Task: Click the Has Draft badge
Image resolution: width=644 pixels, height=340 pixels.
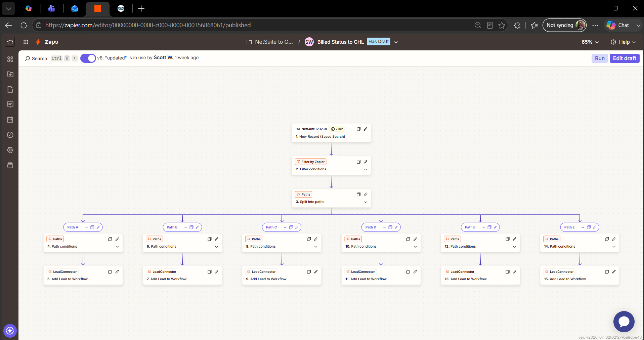Action: [379, 42]
